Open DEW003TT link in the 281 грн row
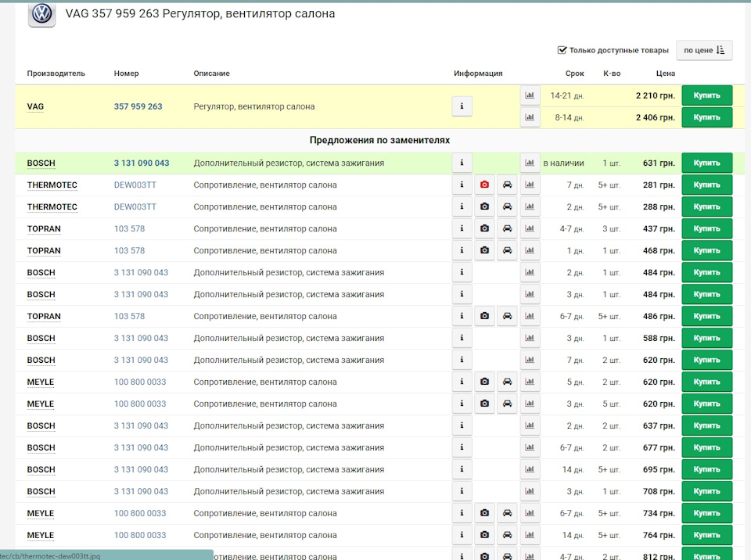 pos(135,185)
